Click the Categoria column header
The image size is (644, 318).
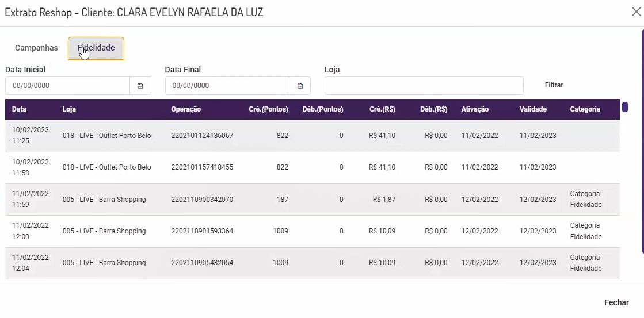[x=585, y=109]
